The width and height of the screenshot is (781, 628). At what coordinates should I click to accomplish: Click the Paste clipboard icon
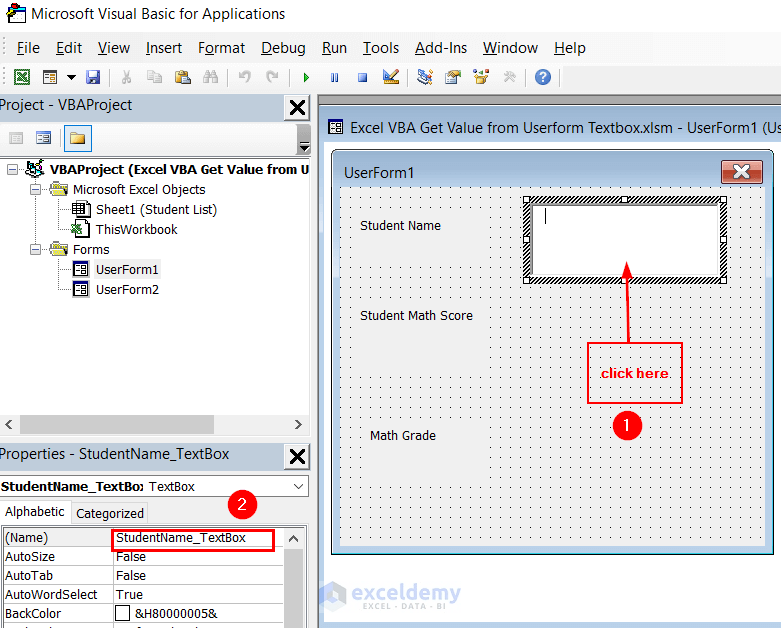click(x=182, y=77)
